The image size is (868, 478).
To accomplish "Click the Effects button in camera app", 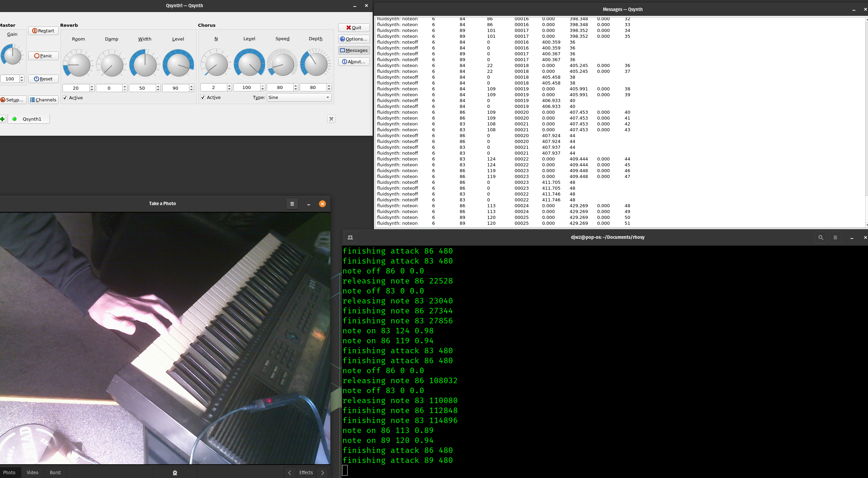I will pos(306,473).
